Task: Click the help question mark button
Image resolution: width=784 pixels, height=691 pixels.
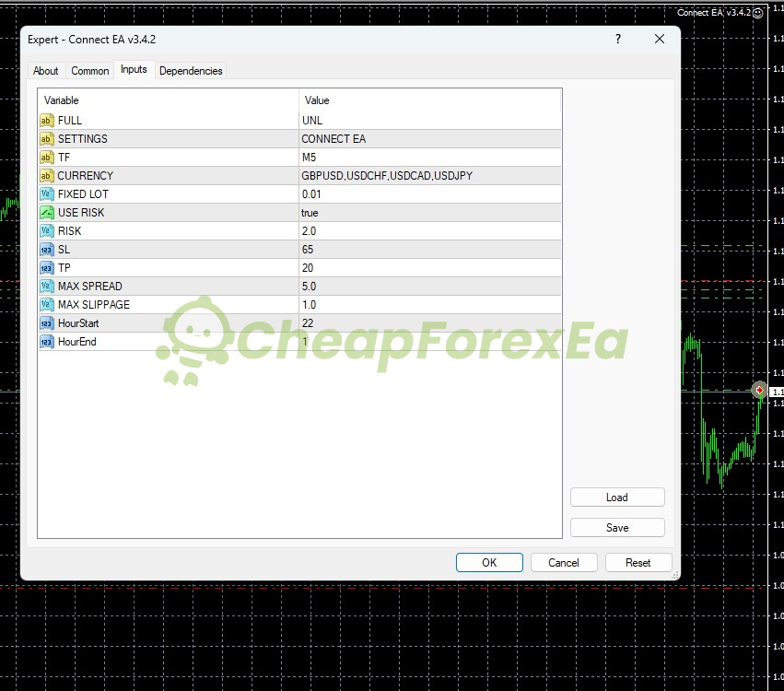Action: click(x=618, y=39)
